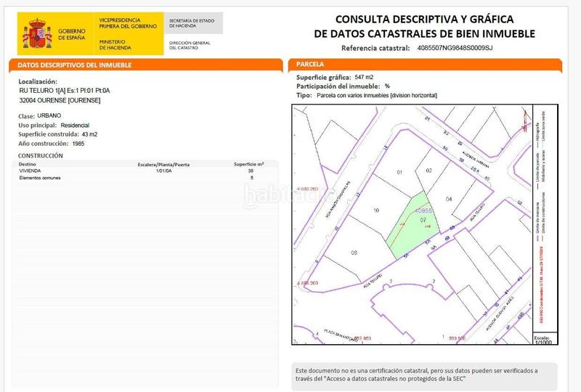Click 'Parcela con varios inmuebles [division horizontal]'
581x392 pixels.
pos(377,95)
